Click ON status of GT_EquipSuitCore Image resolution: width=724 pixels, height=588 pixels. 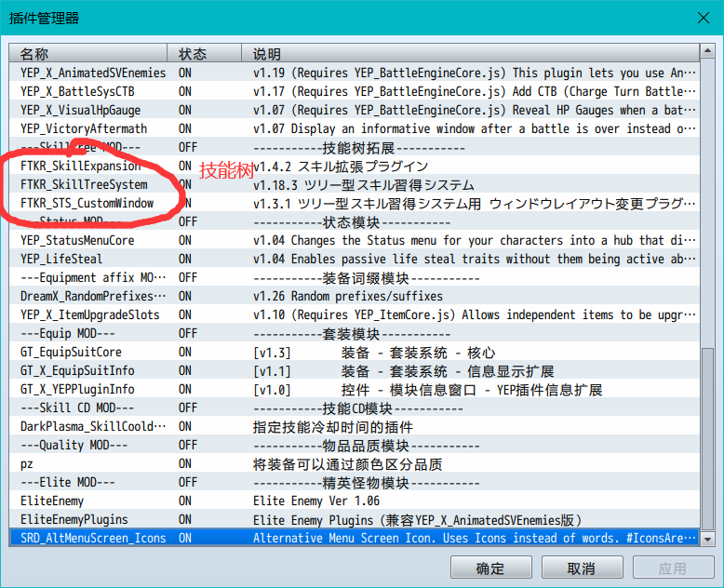point(185,352)
